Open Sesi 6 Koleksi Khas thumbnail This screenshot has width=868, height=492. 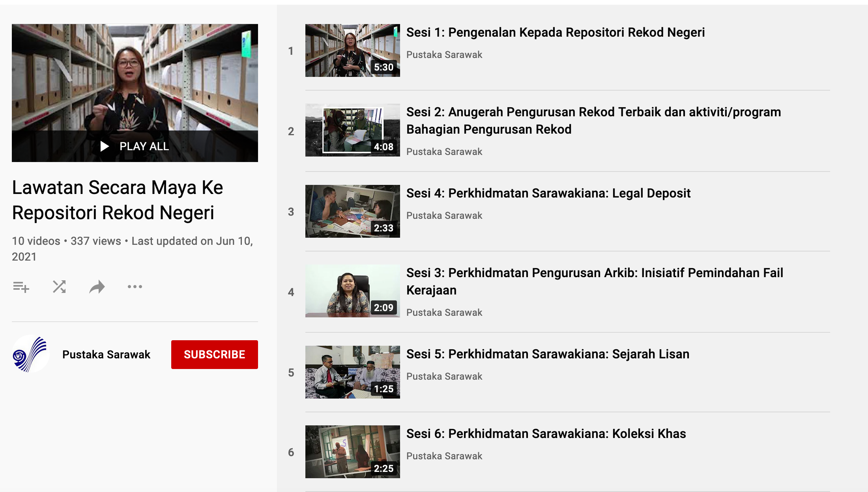point(353,452)
